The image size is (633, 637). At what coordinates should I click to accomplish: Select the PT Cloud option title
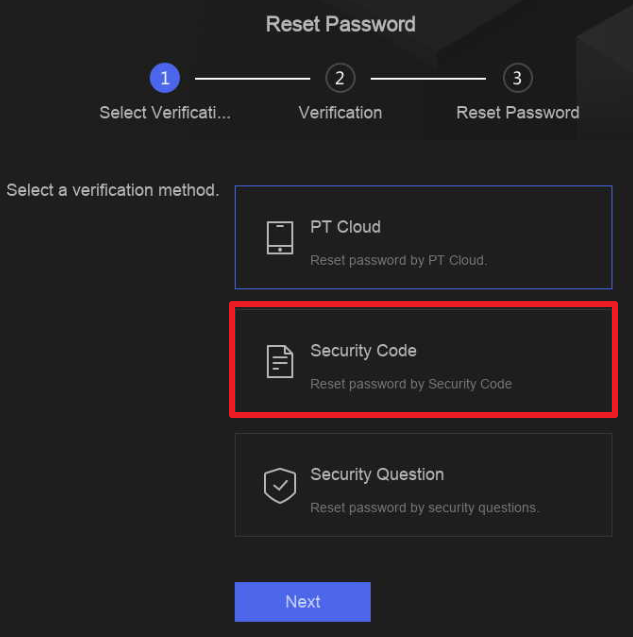tap(345, 227)
